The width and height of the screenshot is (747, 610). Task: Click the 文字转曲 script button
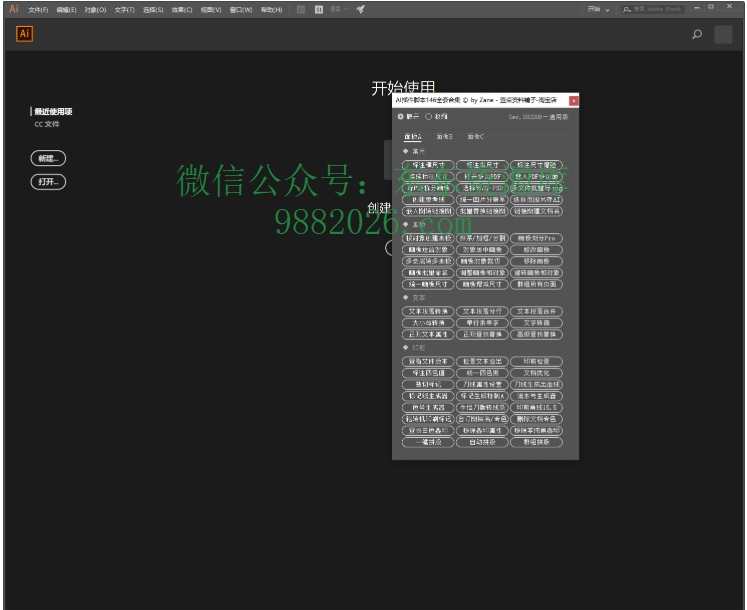536,323
